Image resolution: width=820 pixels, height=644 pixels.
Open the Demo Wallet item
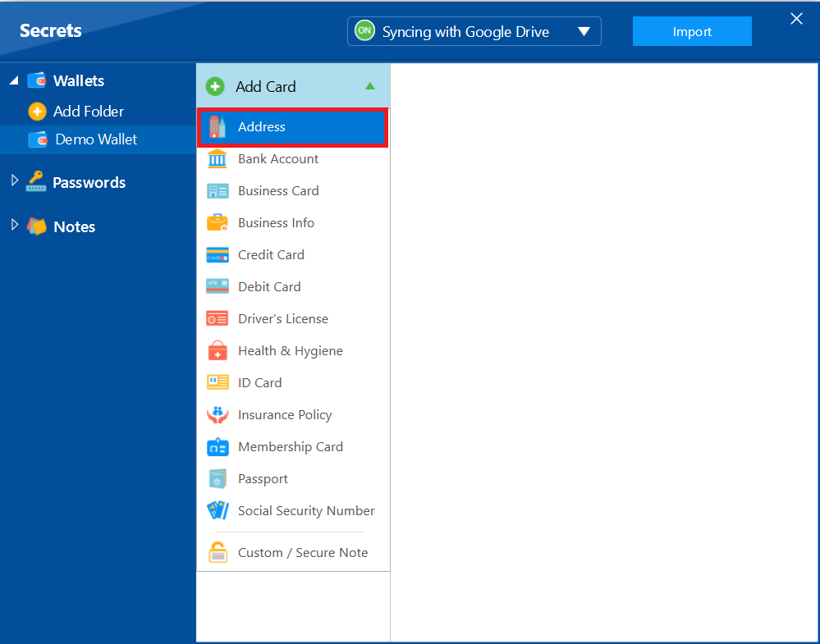coord(98,139)
